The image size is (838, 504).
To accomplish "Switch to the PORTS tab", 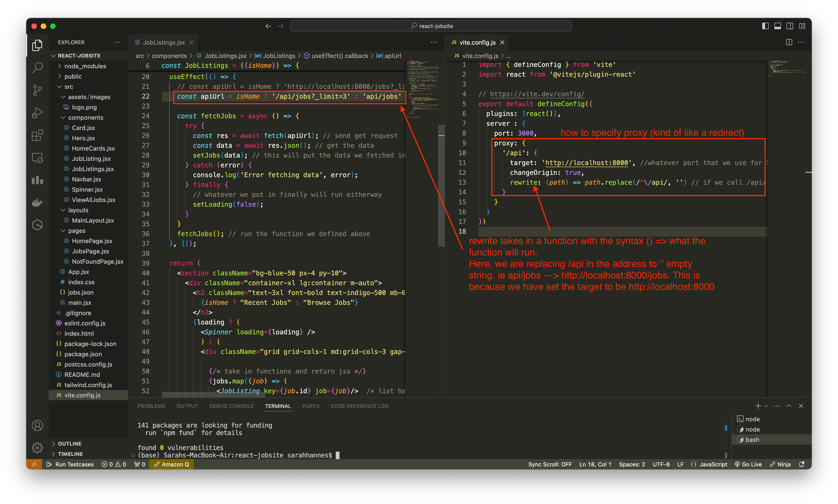I will 311,406.
